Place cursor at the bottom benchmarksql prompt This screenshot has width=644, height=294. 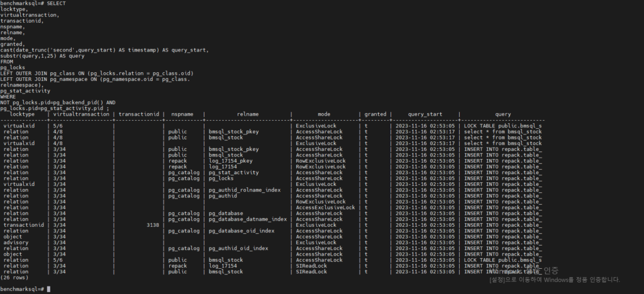tap(48, 288)
